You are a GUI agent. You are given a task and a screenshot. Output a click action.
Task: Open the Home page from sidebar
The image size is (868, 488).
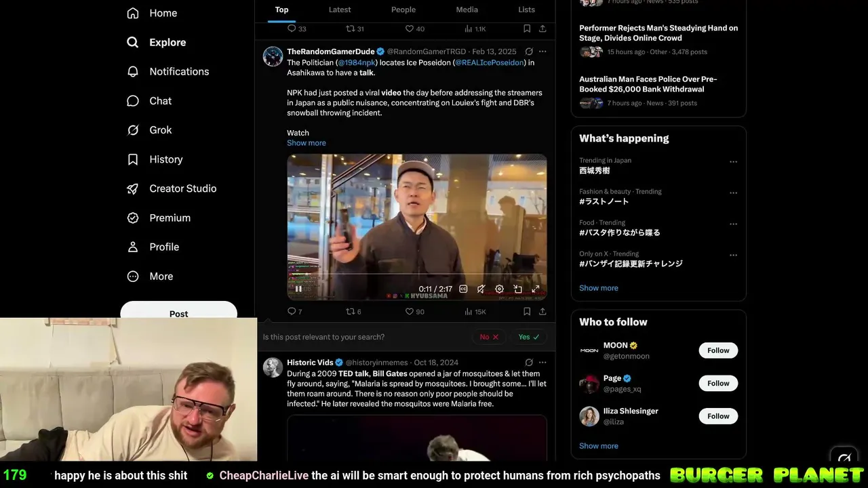(x=152, y=13)
